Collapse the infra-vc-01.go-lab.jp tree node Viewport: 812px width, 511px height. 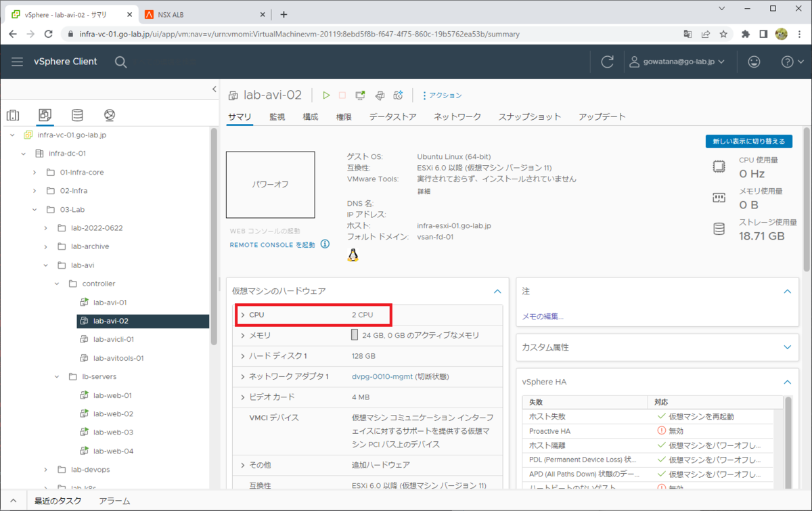pos(13,135)
